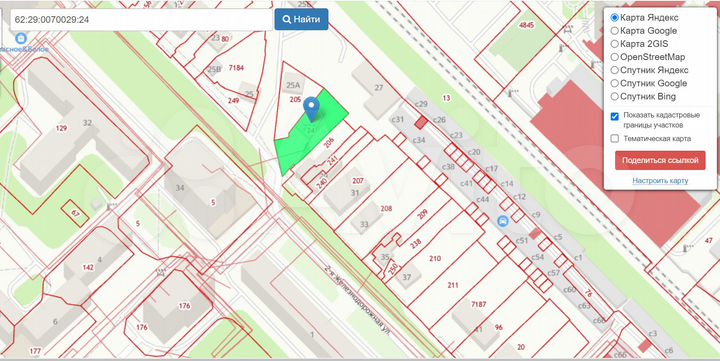The height and width of the screenshot is (361, 720).
Task: Click garage label с54
Action: pos(537,257)
